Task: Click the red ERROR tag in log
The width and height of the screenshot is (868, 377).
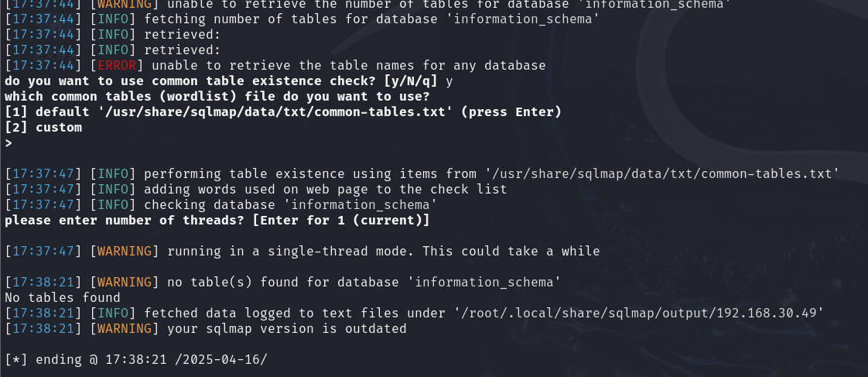Action: pos(117,65)
